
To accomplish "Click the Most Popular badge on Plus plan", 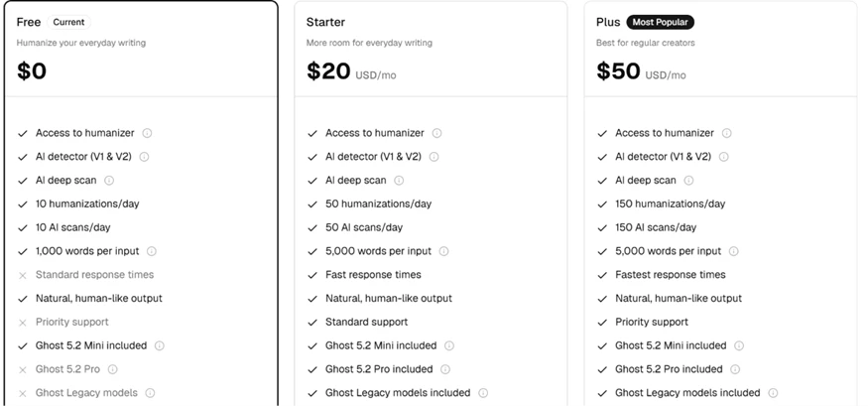I will (x=660, y=22).
